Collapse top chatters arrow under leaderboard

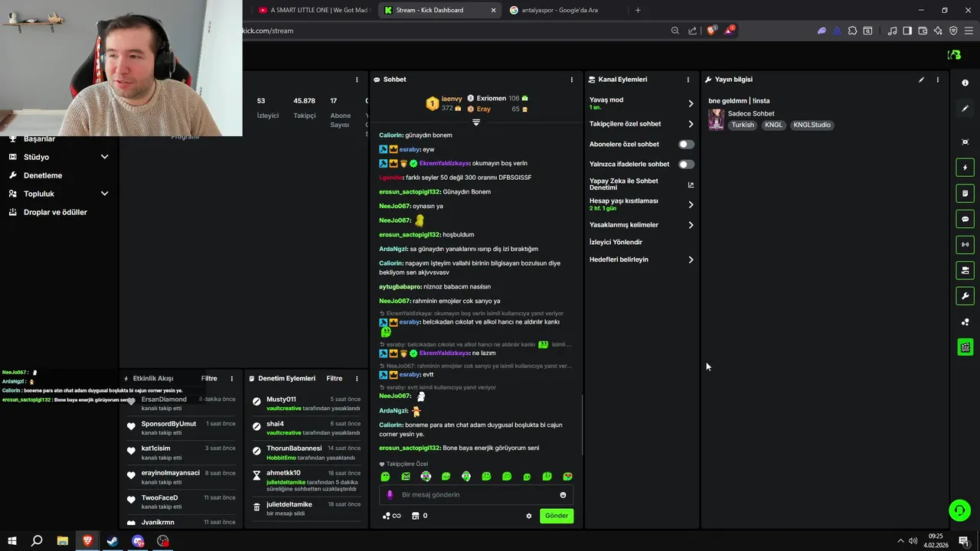pos(475,122)
